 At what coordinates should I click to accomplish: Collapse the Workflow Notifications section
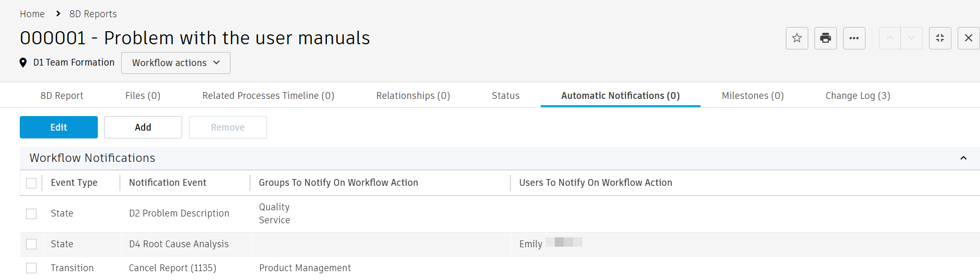click(x=963, y=158)
